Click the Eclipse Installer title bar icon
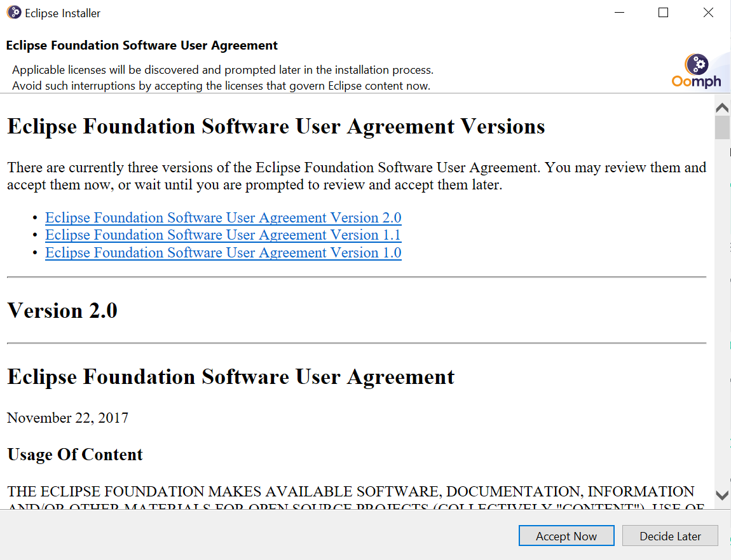Image resolution: width=731 pixels, height=560 pixels. point(14,13)
